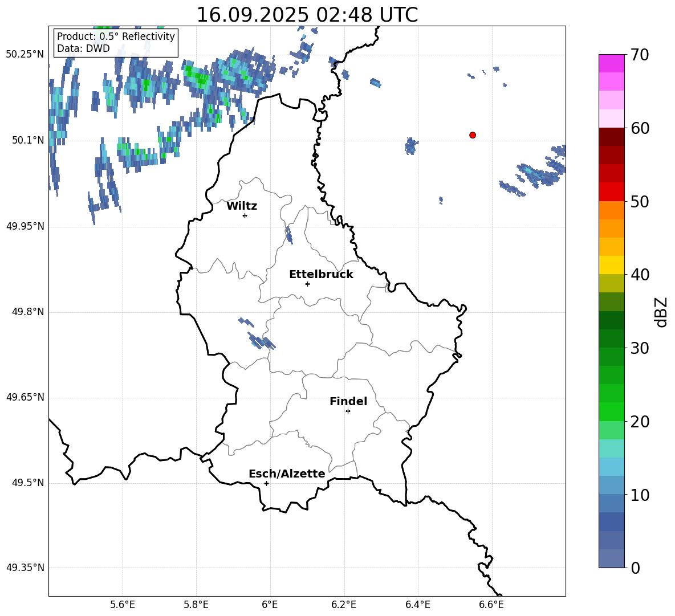This screenshot has height=616, width=675.
Task: Pick the dark maroon colorbar segment below 60
Action: point(612,137)
